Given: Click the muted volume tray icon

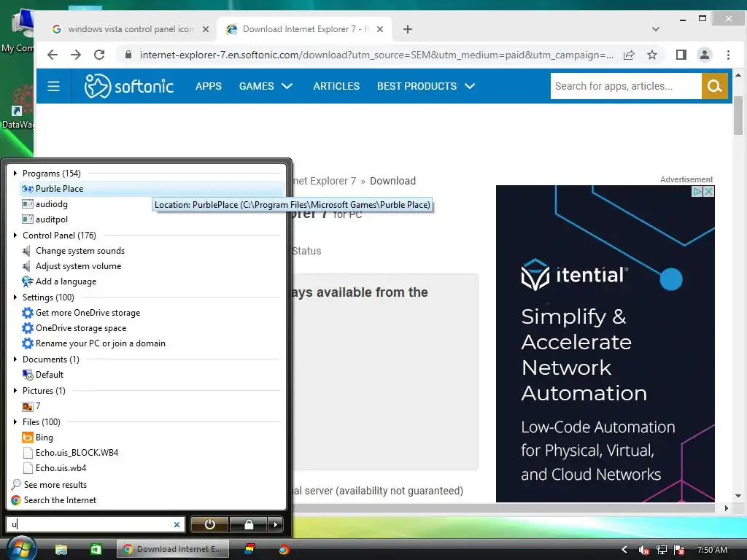Looking at the screenshot, I should click(644, 550).
